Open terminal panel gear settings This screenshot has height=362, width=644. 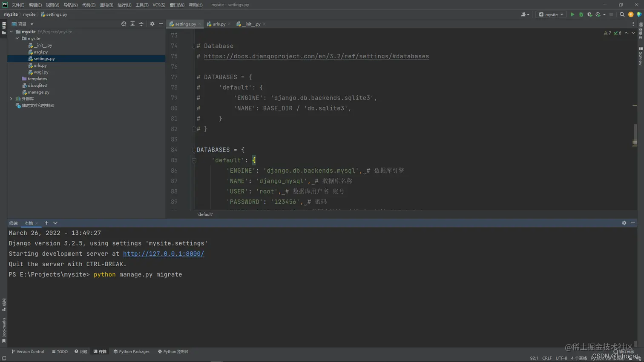[624, 223]
